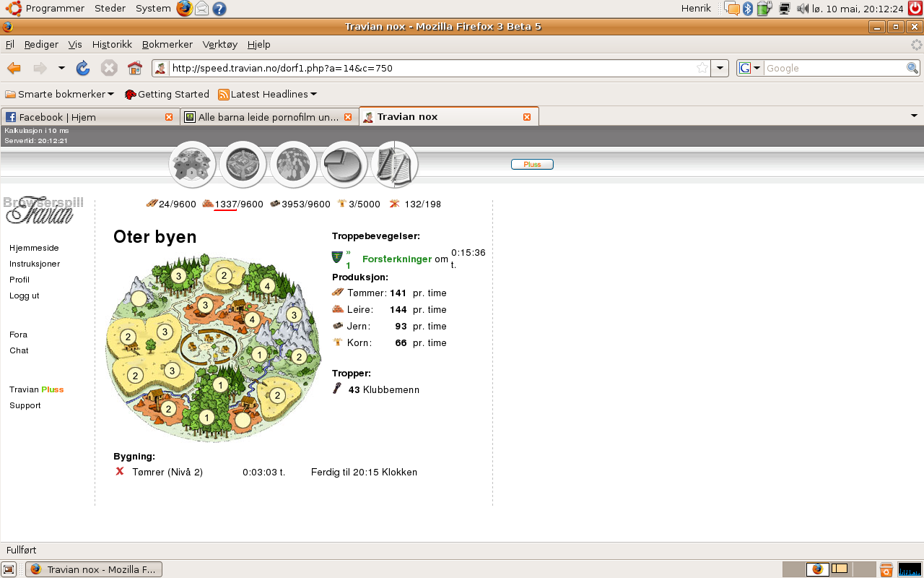This screenshot has width=924, height=578.
Task: Open the reports and messages icon
Action: (x=394, y=165)
